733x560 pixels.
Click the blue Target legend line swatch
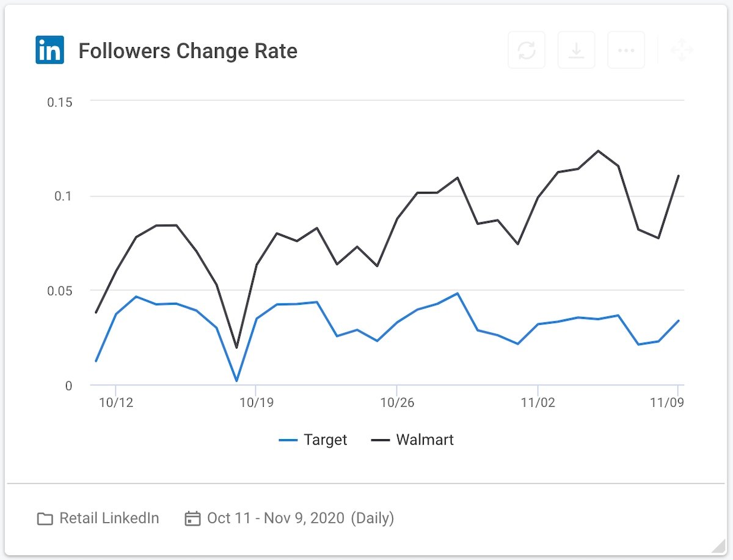(x=288, y=440)
